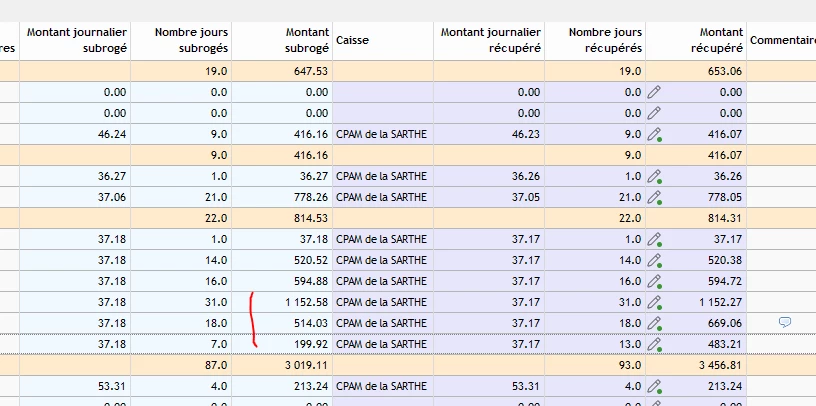The image size is (816, 406).
Task: Edit the 1.0 jours row with 37.17 récupéré
Action: [654, 239]
